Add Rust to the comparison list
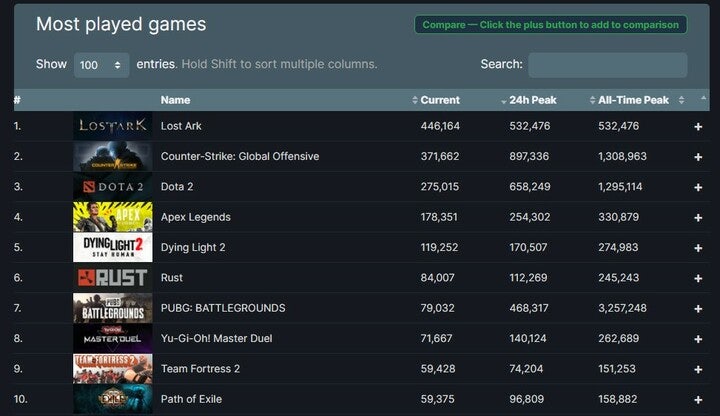 click(x=698, y=278)
